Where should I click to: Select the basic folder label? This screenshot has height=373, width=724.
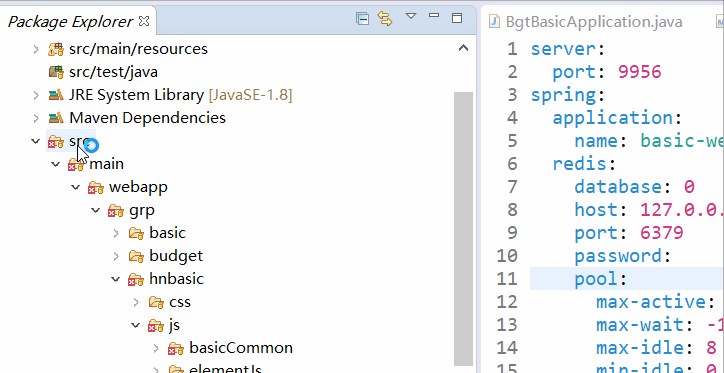tap(168, 233)
